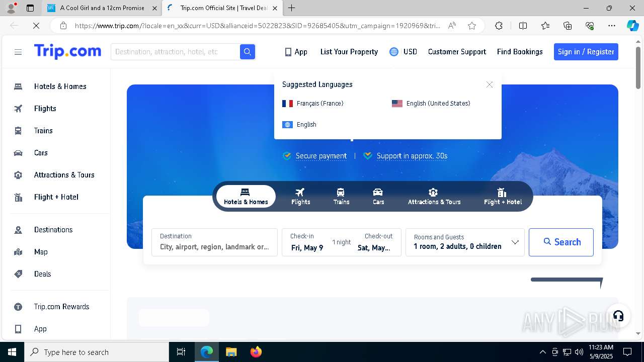Switch to A Cool Girl and a 12cm Promise tab
This screenshot has width=644, height=362.
point(102,8)
